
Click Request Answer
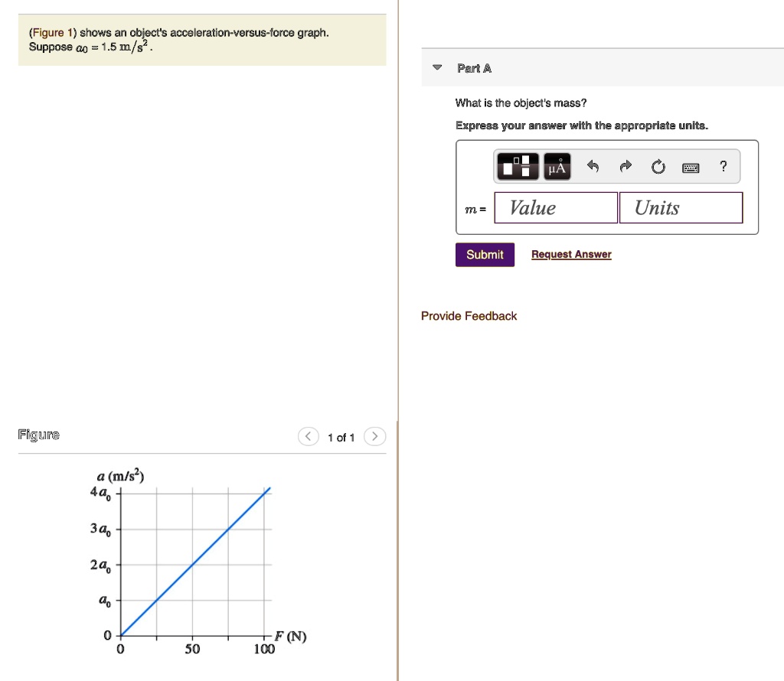pos(571,253)
